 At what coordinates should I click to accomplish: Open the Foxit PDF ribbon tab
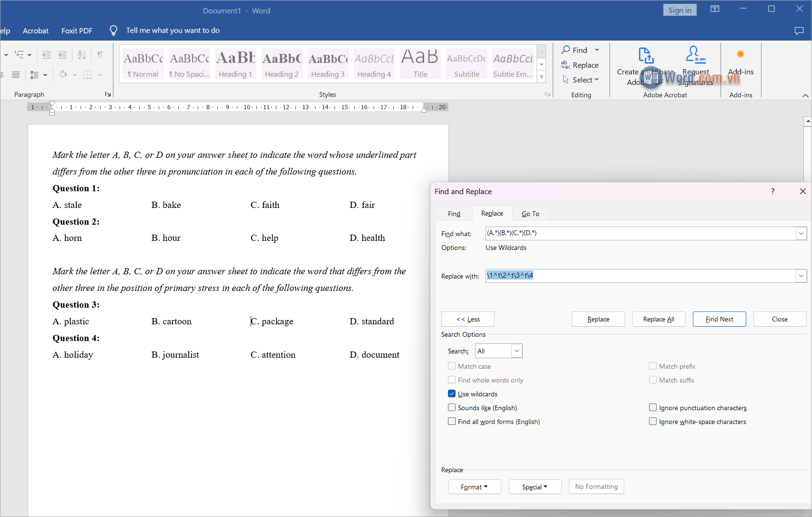click(77, 31)
